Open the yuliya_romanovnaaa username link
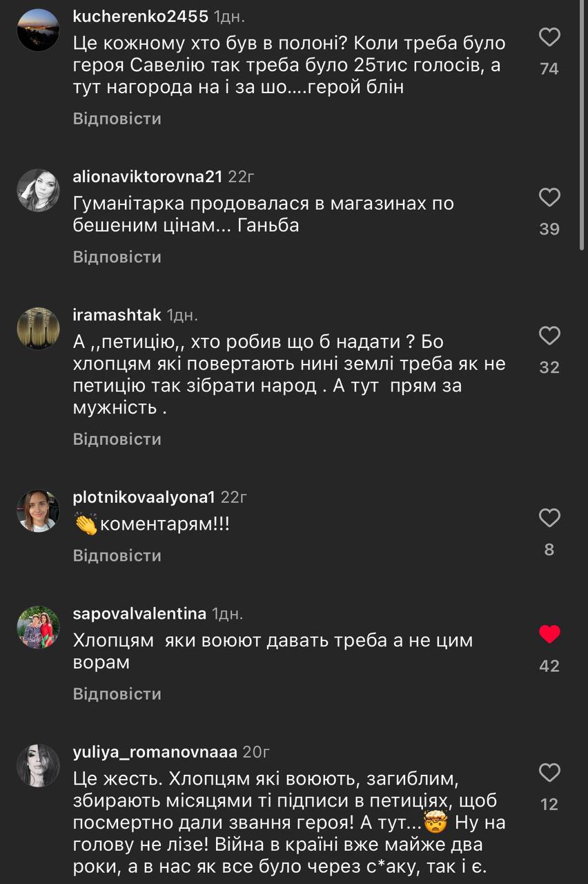Viewport: 588px width, 884px height. pos(155,751)
